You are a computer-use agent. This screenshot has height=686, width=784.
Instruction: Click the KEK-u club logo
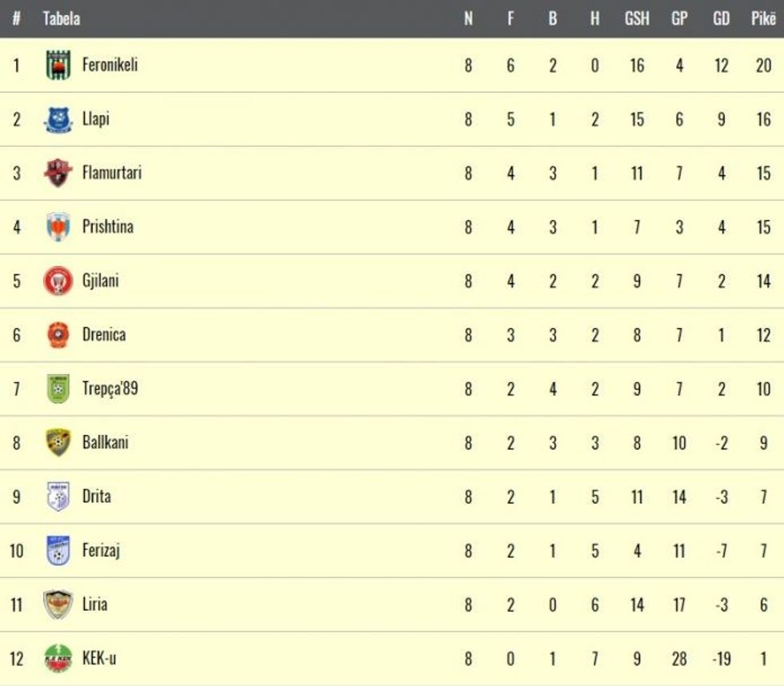tap(58, 659)
